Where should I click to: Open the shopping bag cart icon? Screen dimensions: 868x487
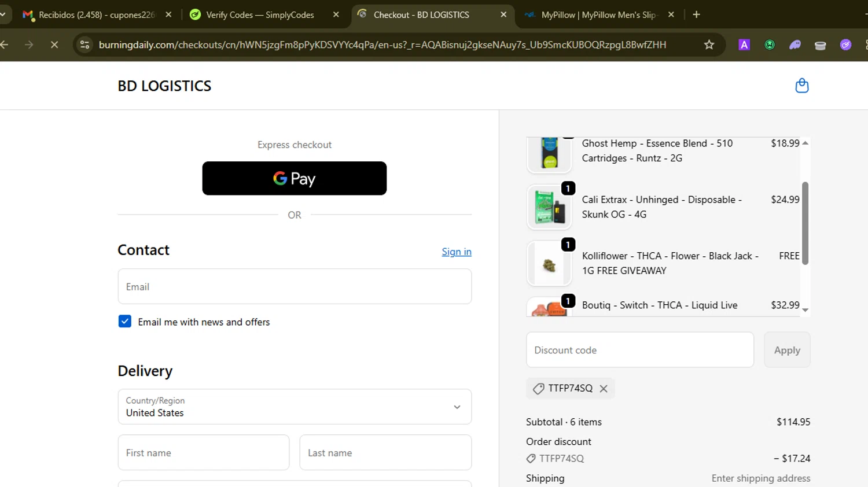(x=801, y=86)
